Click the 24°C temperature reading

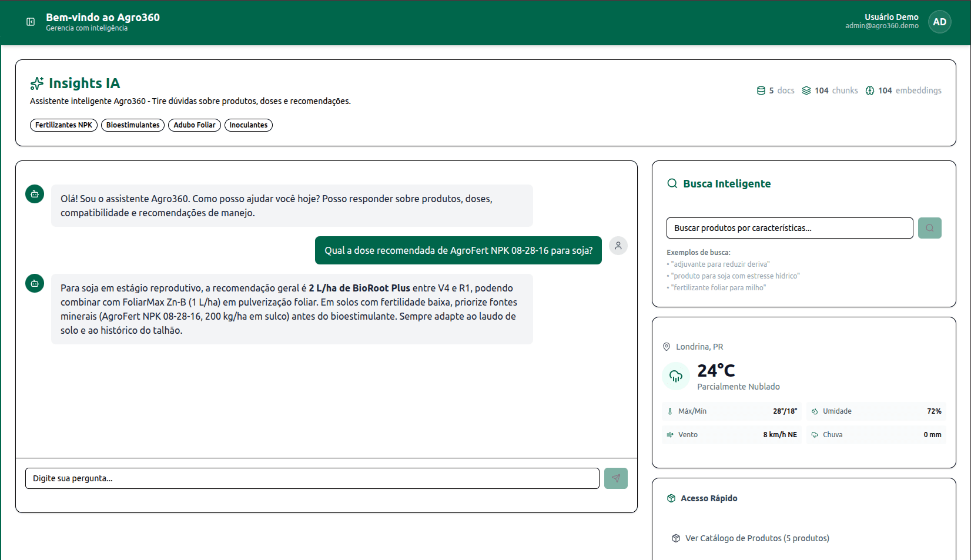point(716,371)
